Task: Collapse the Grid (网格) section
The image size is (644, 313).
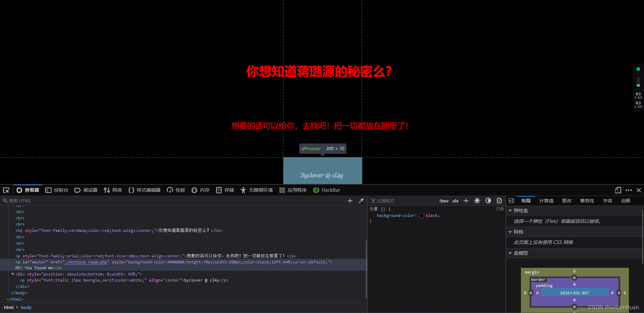Action: (x=510, y=232)
